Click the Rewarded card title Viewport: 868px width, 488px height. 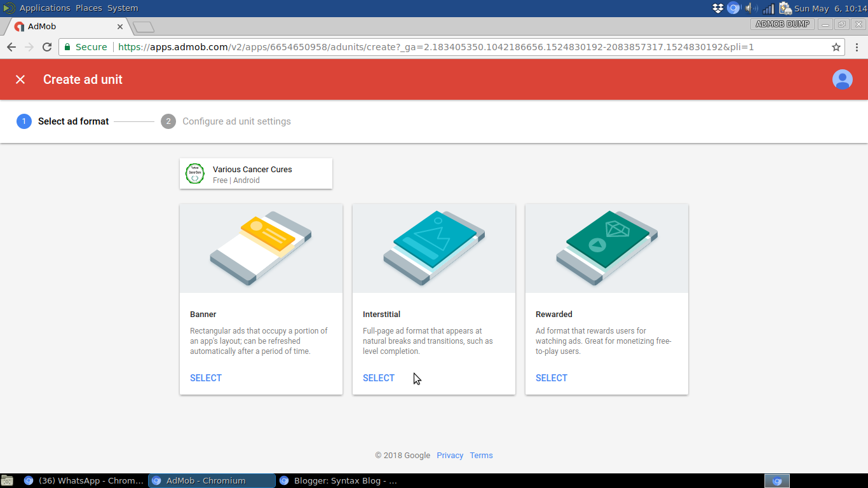554,315
